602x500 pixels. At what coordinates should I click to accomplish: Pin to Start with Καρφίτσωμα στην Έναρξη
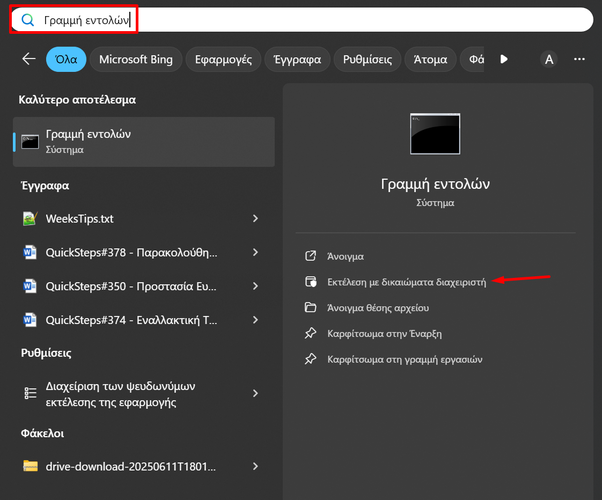click(384, 333)
